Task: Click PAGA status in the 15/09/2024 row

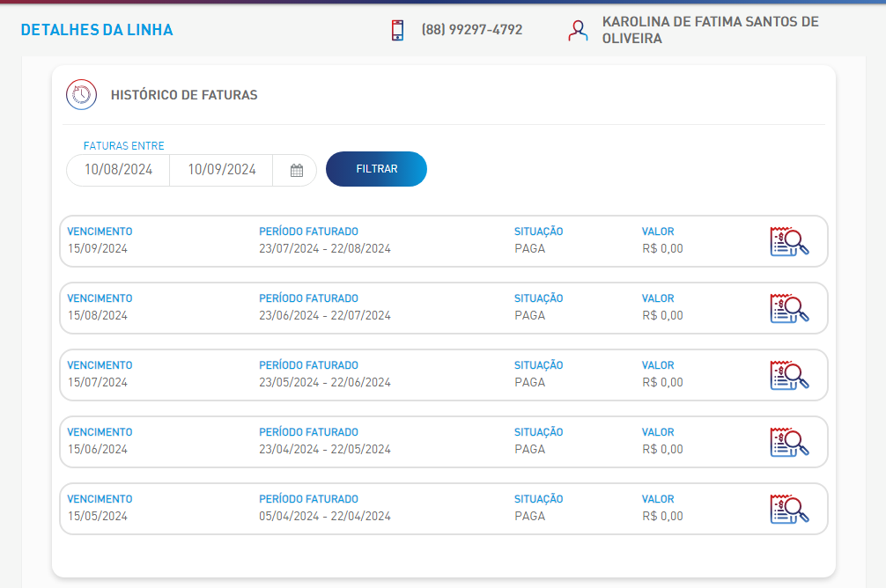Action: 530,248
